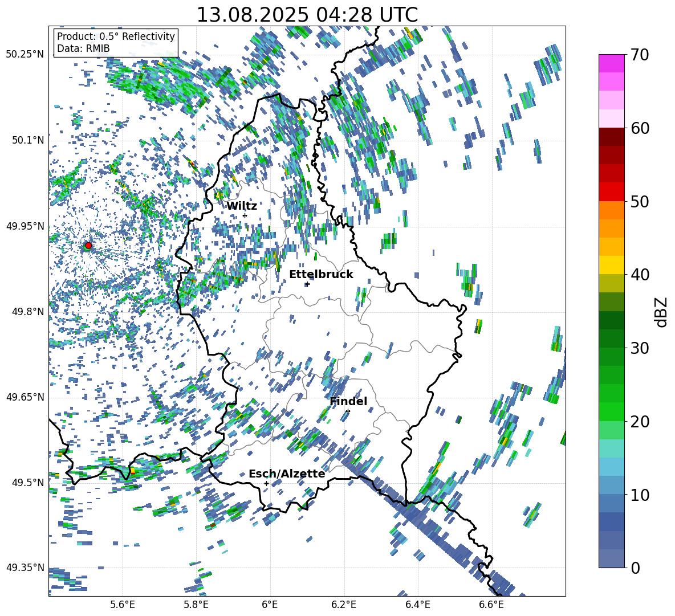
Task: Click the dark green swatch just above 30 dBZ
Action: click(x=611, y=338)
